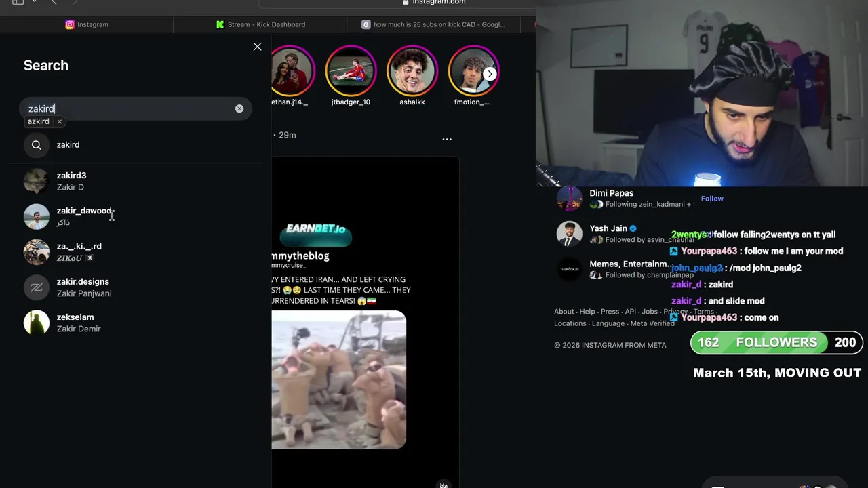Open zakir.designs search result
This screenshot has height=488, width=868.
136,287
